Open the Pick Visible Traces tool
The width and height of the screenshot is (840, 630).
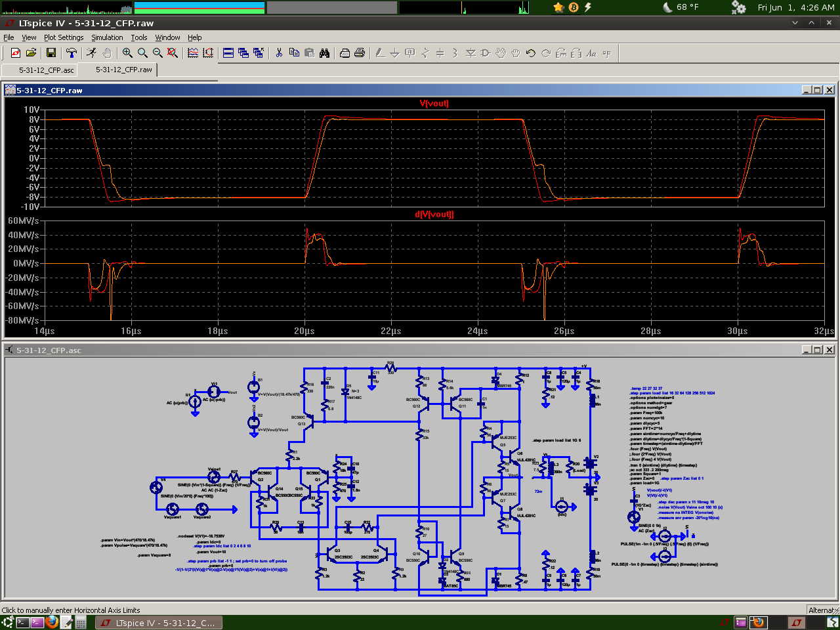click(193, 53)
